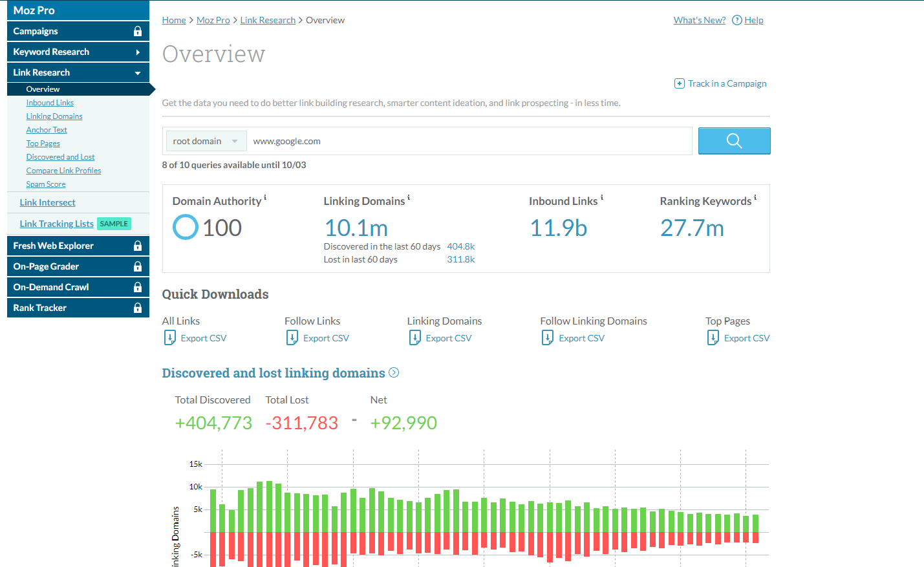Click the All Links download icon
Viewport: 924px width, 567px height.
[x=170, y=337]
